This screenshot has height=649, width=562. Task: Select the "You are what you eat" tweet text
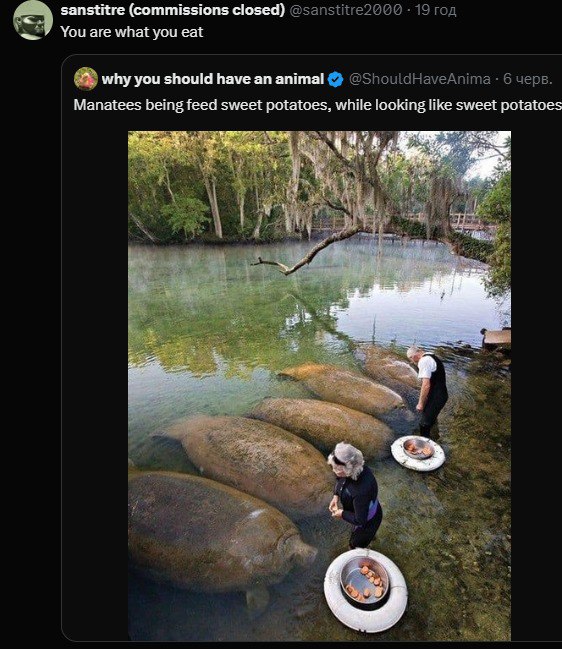click(x=132, y=32)
